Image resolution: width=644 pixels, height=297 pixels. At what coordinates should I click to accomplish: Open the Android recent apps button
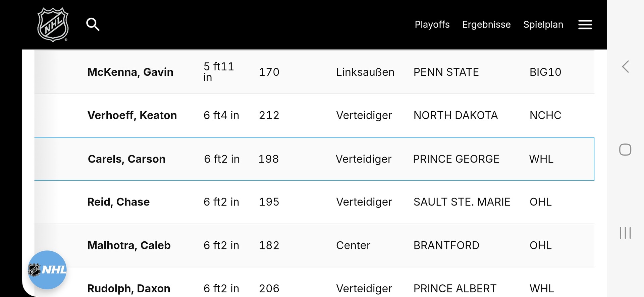pos(625,233)
